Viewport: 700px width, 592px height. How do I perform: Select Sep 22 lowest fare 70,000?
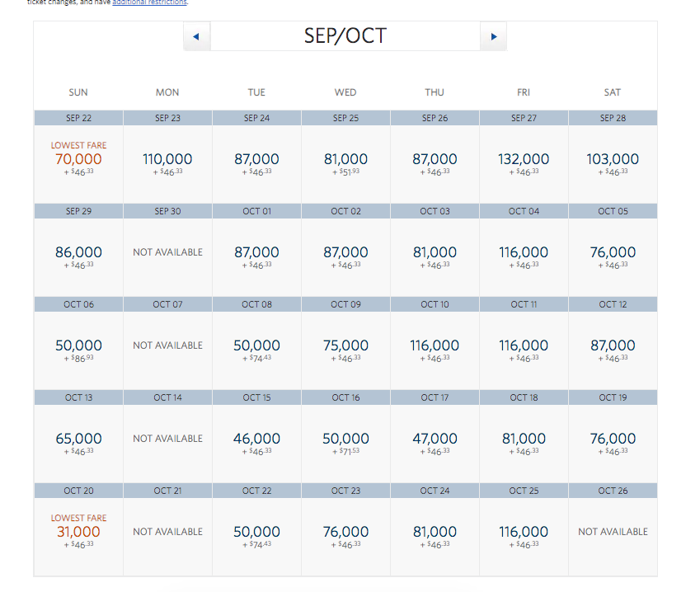[78, 159]
